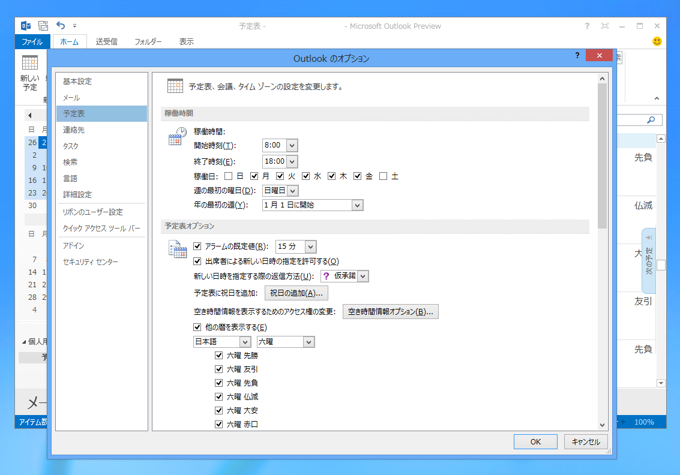680x475 pixels.
Task: Toggle the 水 (Wednesday) work day checkbox
Action: tap(306, 176)
